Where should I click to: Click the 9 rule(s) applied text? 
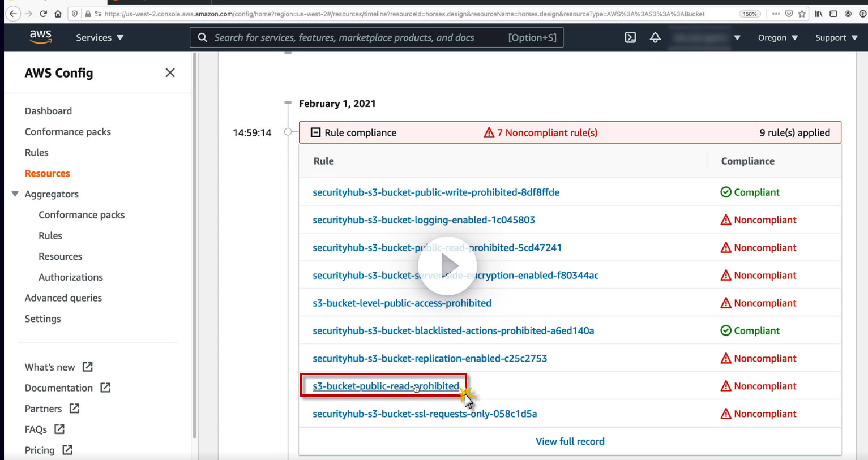point(795,132)
